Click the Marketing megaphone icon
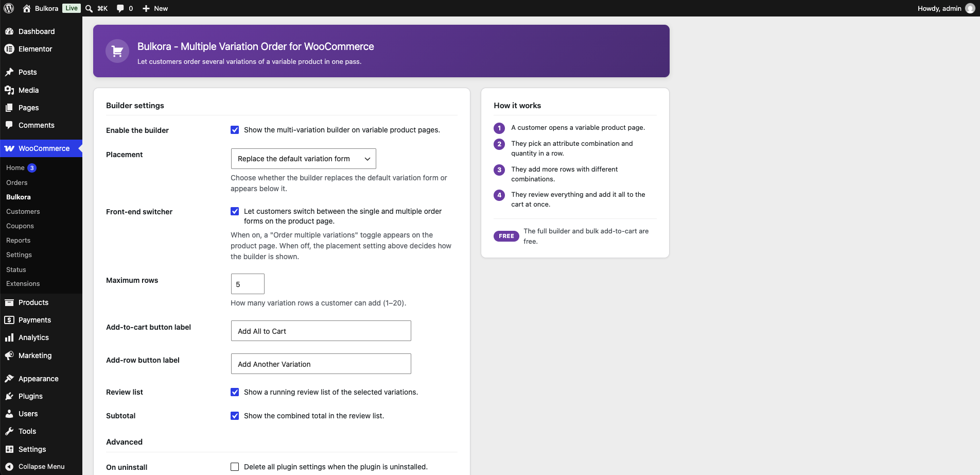The image size is (980, 475). tap(9, 355)
